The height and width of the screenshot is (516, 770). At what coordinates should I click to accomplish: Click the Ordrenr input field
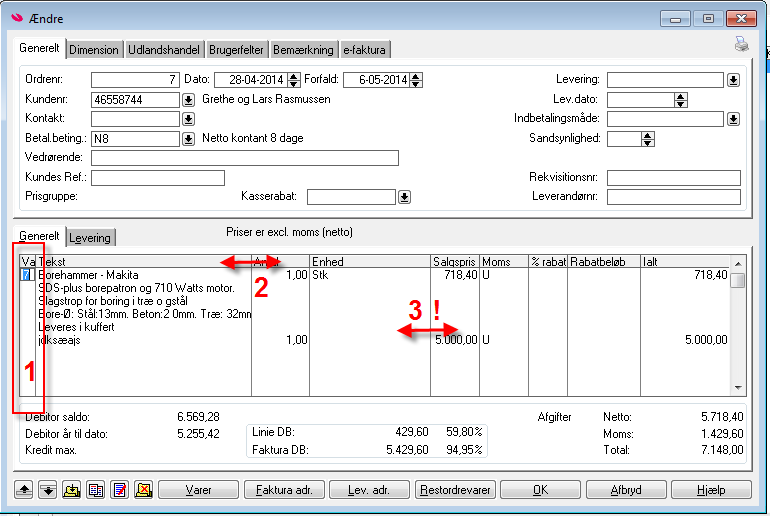[x=136, y=80]
